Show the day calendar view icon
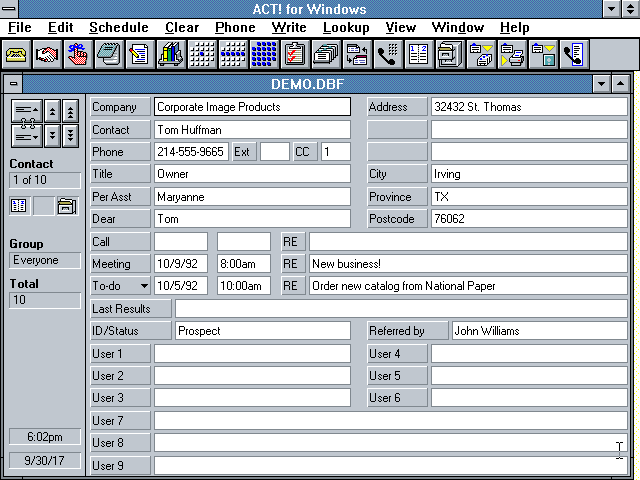640x480 pixels. coord(202,54)
